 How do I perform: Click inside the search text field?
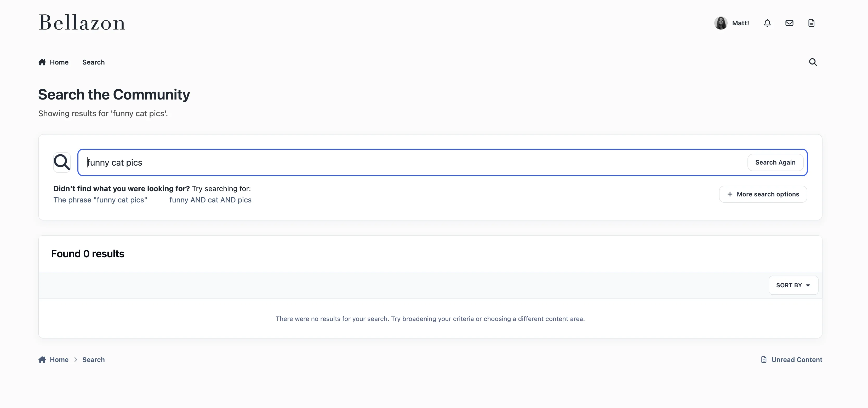click(x=404, y=162)
